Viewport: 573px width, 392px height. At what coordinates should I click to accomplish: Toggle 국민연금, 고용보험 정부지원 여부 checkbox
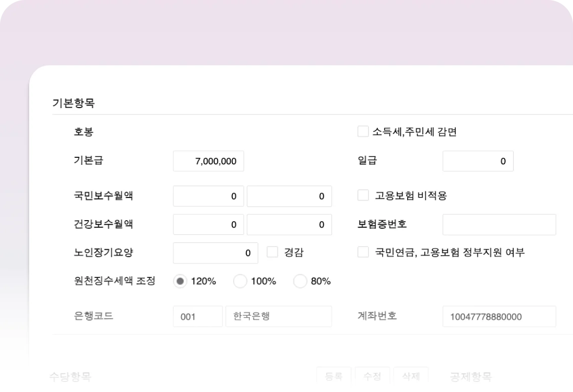point(363,252)
